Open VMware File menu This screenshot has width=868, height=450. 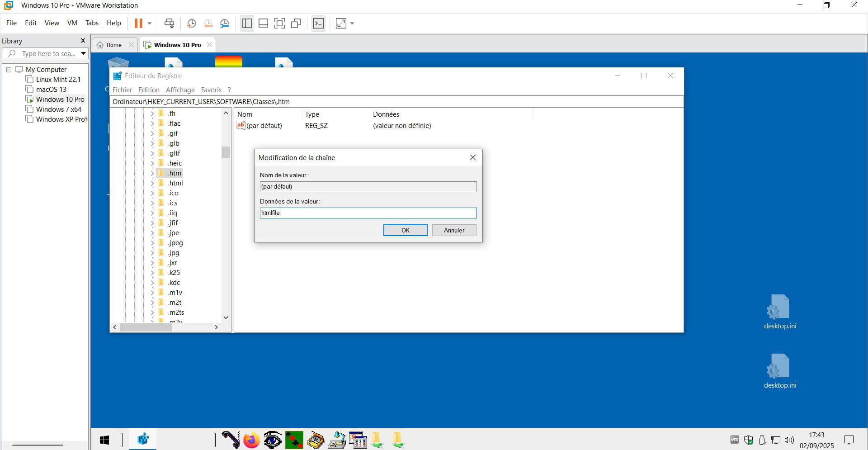[x=11, y=23]
